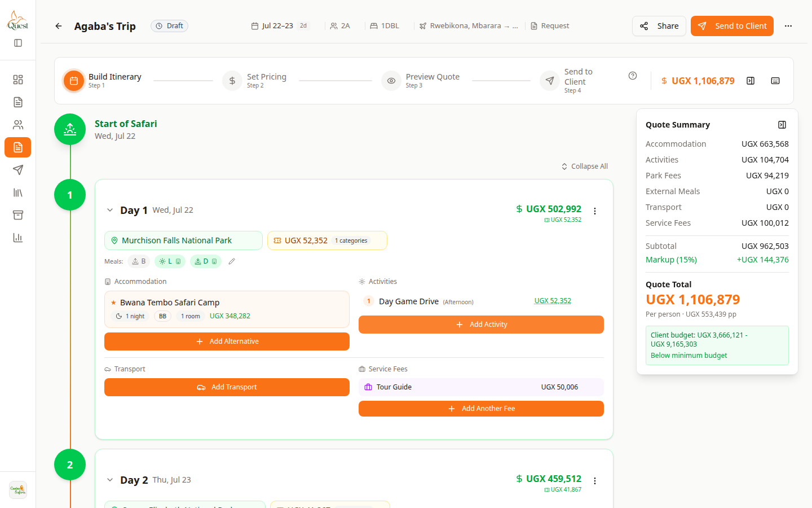Open the documents icon in sidebar
This screenshot has height=508, width=812.
point(18,102)
